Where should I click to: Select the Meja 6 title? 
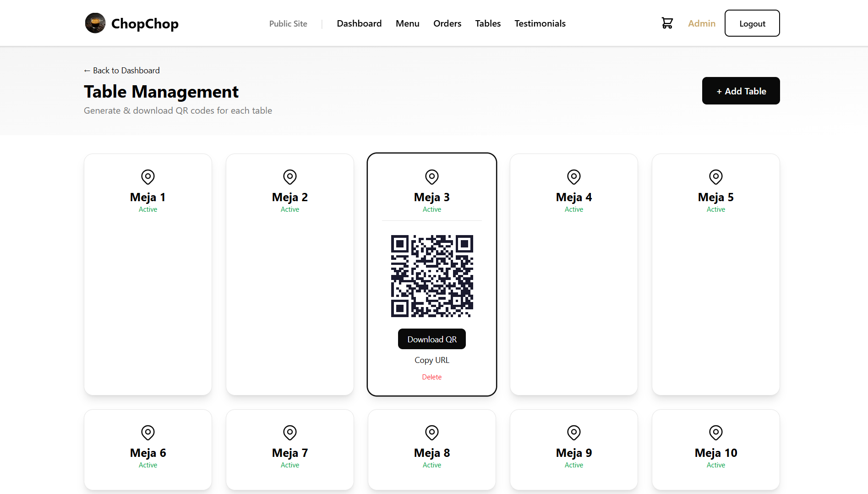[148, 453]
